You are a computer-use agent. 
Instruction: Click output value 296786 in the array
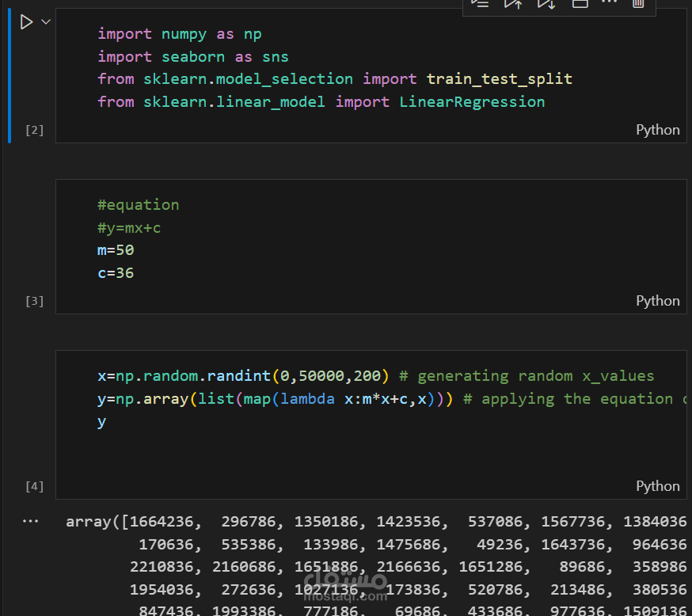coord(248,522)
